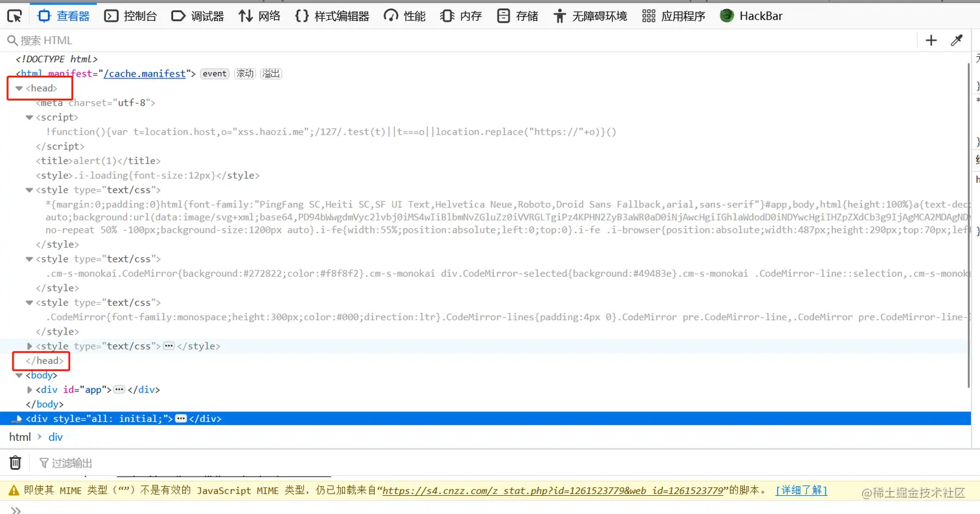Open the 存储 storage tab
This screenshot has height=514, width=980.
(517, 16)
